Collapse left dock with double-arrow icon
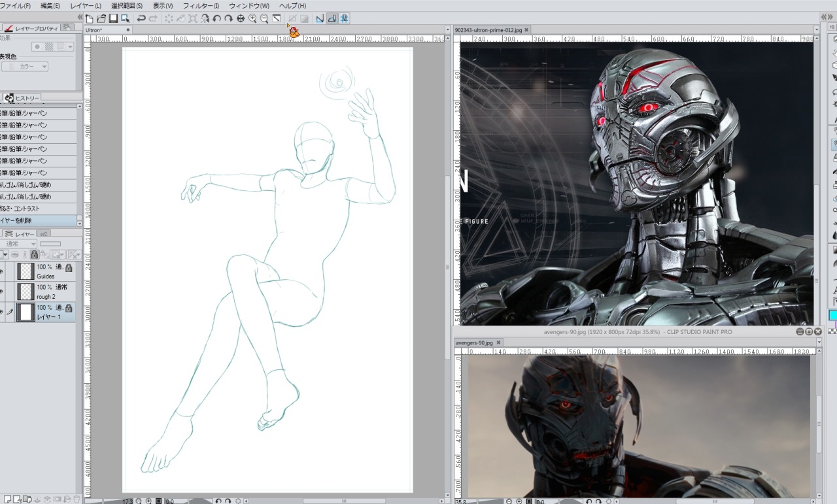Viewport: 837px width, 504px height. coord(80,18)
